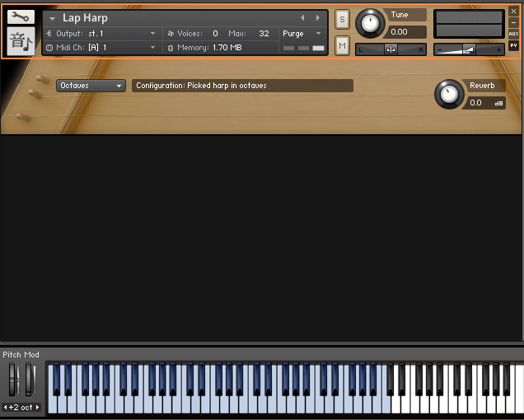The height and width of the screenshot is (420, 524).
Task: Click the first blue key on the virtual keyboard
Action: point(53,405)
